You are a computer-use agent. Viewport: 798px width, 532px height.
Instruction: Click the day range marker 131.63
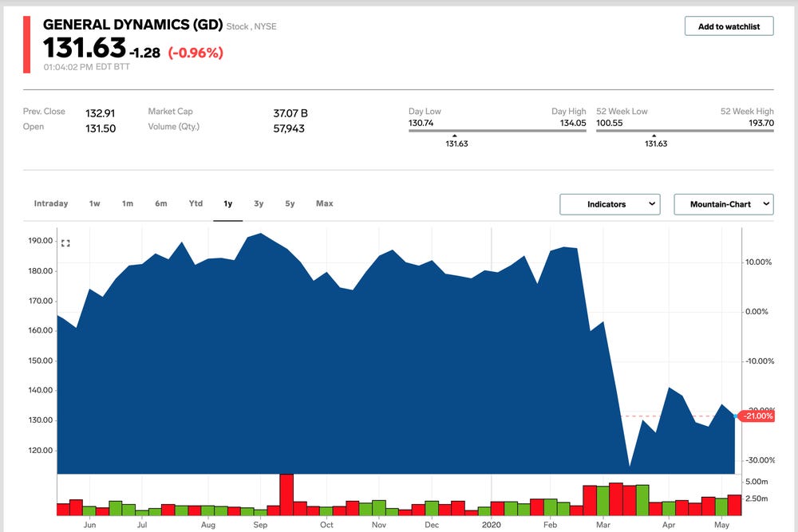coord(456,144)
